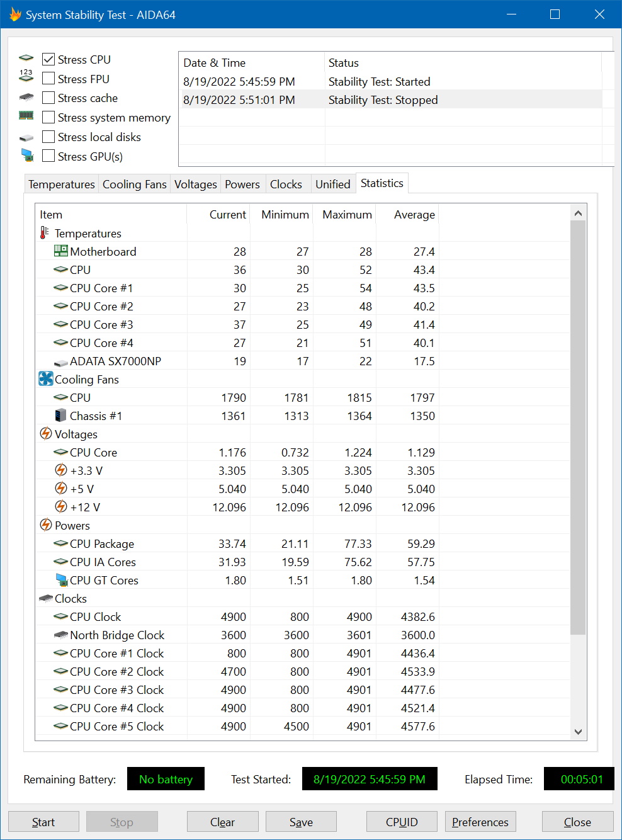Image resolution: width=622 pixels, height=840 pixels.
Task: Click the Temperatures thermometer icon in the list
Action: coord(44,233)
